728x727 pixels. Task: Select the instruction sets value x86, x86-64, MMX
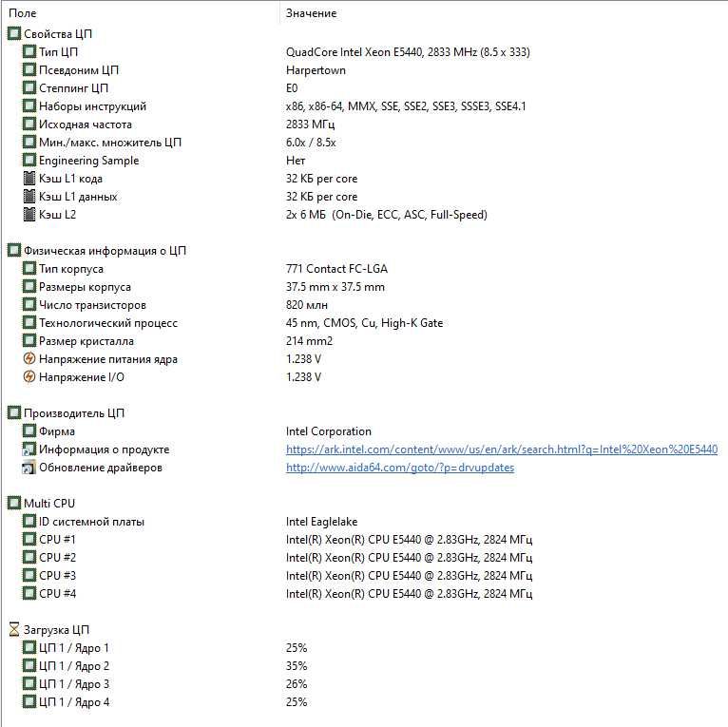pos(406,106)
